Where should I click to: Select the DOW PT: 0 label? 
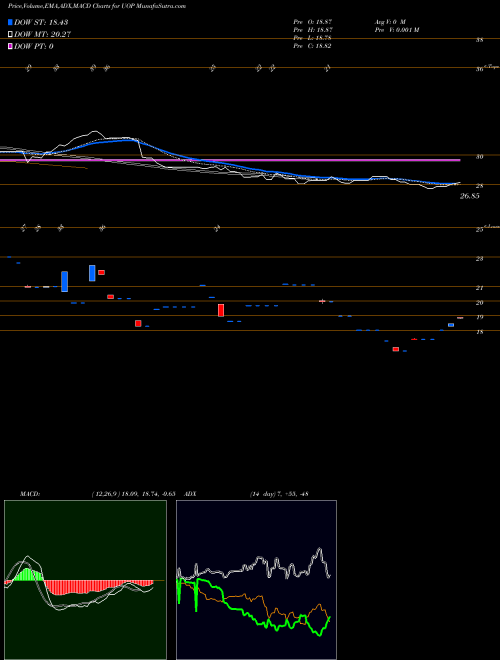[x=34, y=46]
